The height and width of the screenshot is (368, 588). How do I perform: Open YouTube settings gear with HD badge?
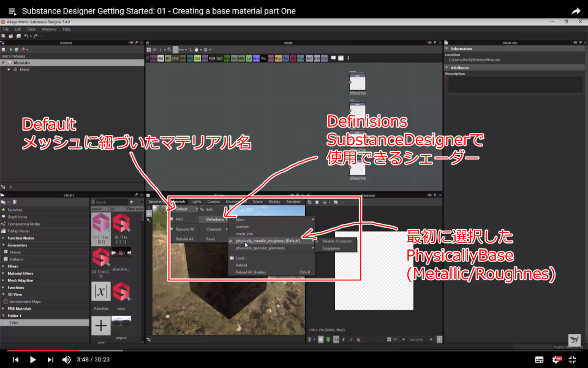coord(556,360)
